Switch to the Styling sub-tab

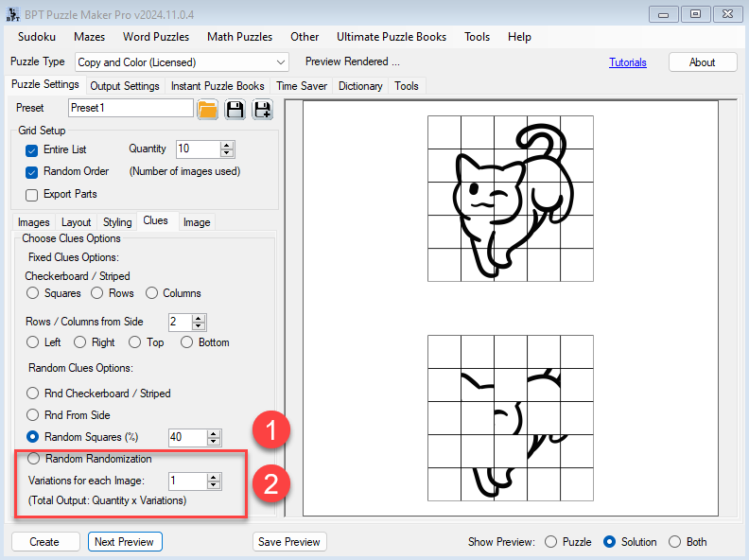click(x=117, y=222)
